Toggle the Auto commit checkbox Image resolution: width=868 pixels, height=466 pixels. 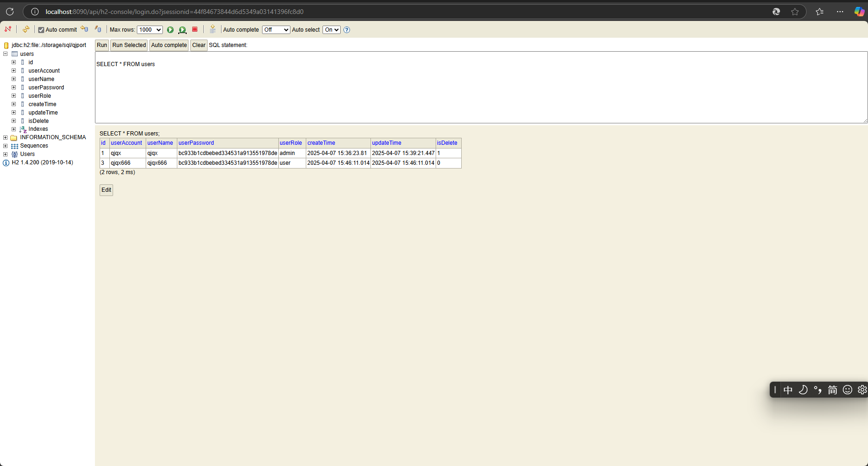click(x=41, y=30)
